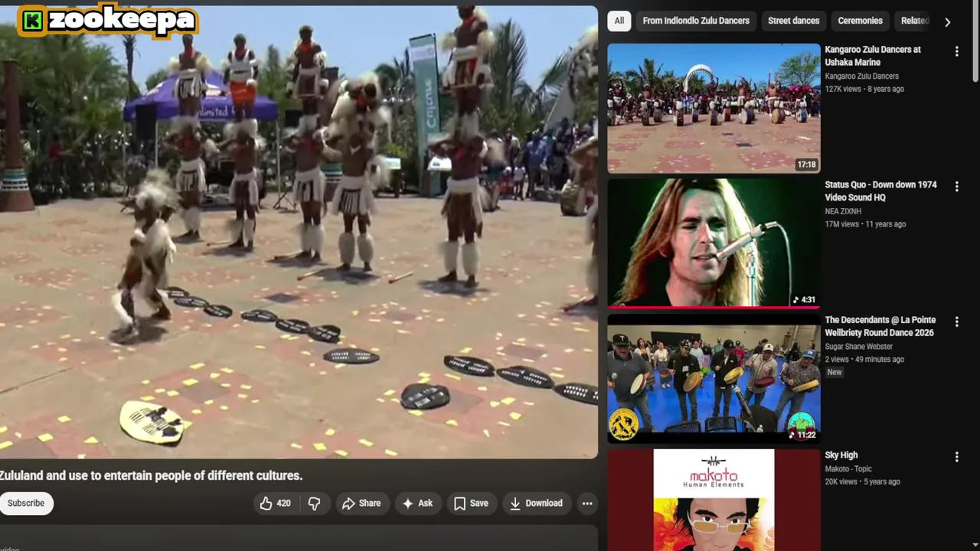Open more actions next to Download
Screen dimensions: 980x551
click(x=587, y=503)
